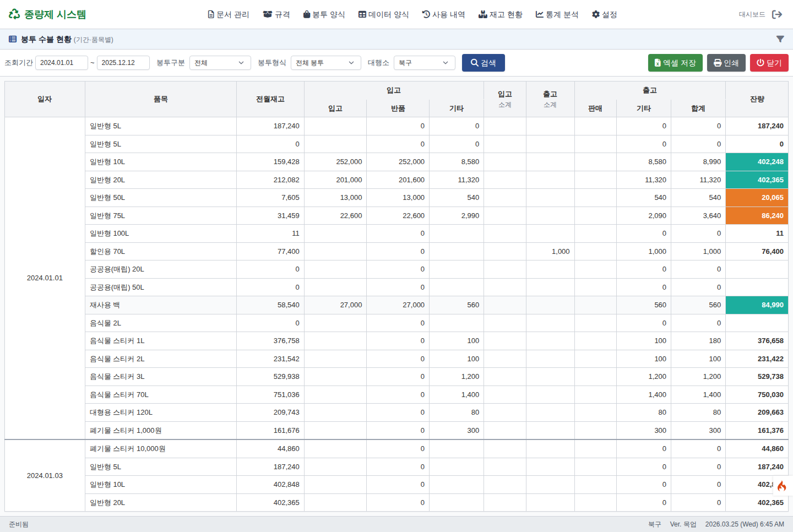
Task: Click the logout icon at top right
Action: [778, 14]
